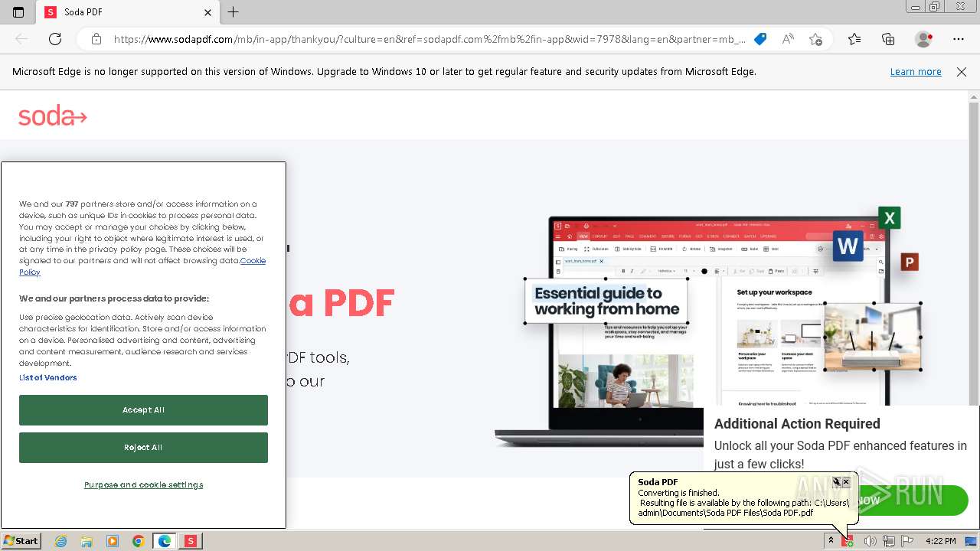This screenshot has width=980, height=551.
Task: Open Windows Media Player from taskbar
Action: pos(113,541)
